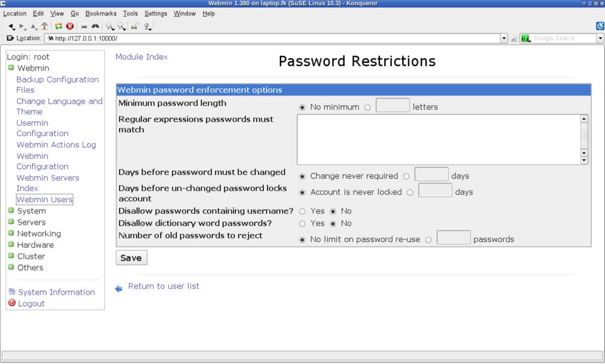
Task: Clear the location bar with its left icon
Action: [10, 38]
